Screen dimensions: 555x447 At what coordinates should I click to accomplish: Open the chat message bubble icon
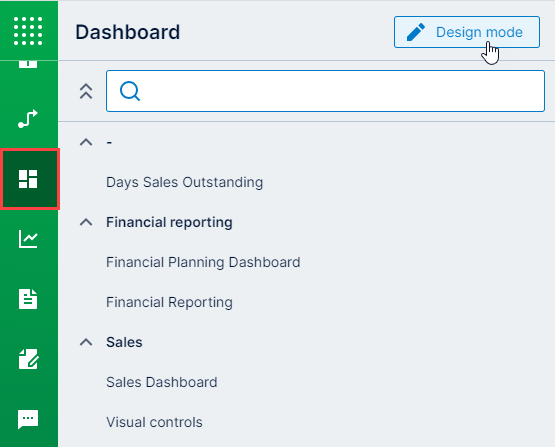click(x=28, y=419)
